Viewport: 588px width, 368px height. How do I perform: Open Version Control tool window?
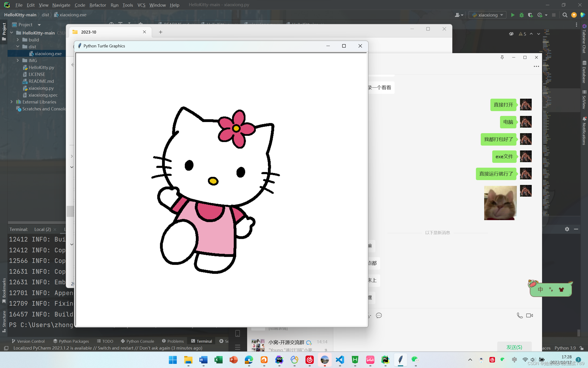(28, 341)
